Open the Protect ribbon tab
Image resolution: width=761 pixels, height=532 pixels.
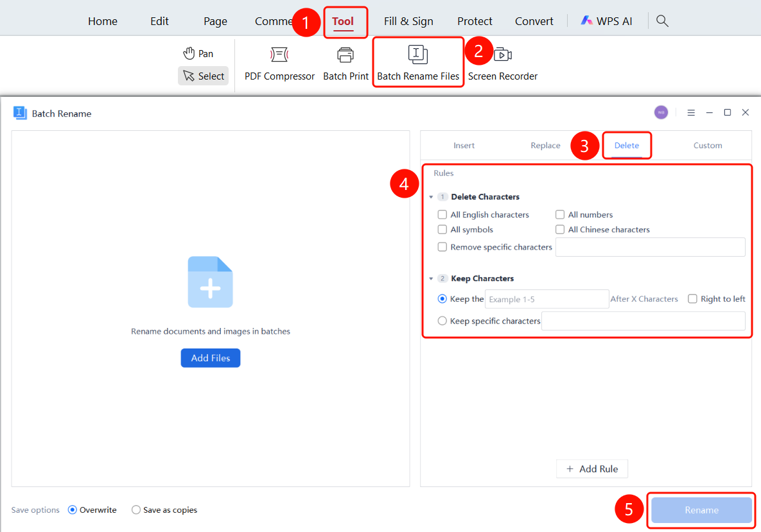(475, 21)
